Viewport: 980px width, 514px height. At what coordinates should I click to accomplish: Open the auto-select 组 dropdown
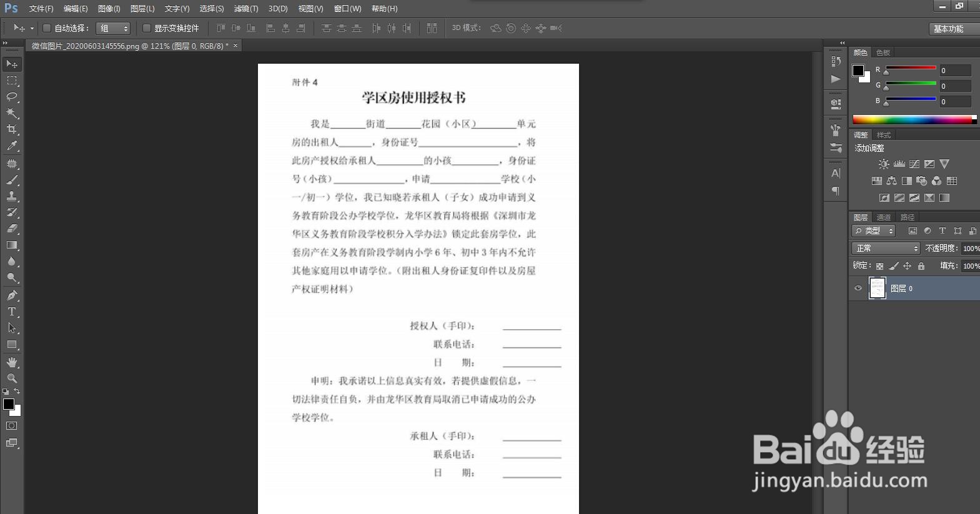pyautogui.click(x=113, y=28)
